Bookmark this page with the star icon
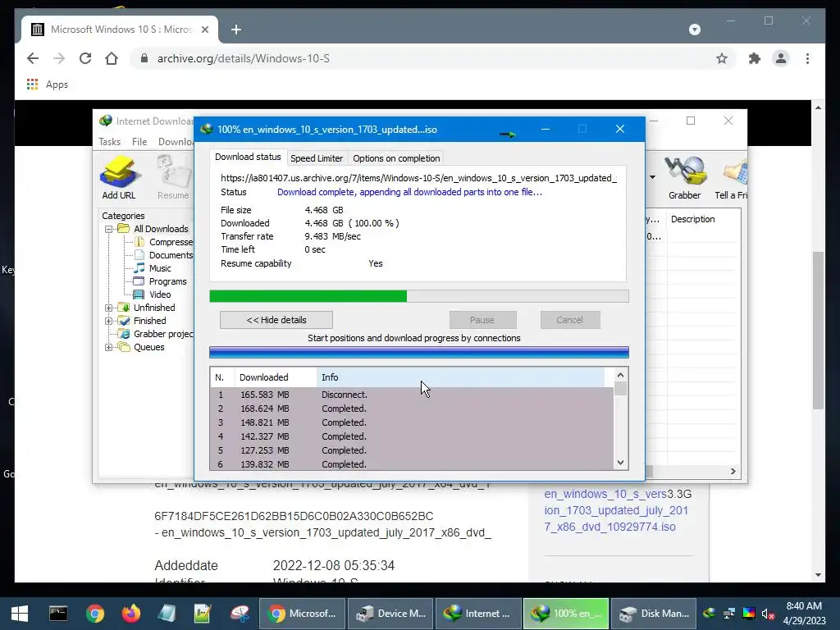Viewport: 840px width, 630px height. tap(722, 58)
